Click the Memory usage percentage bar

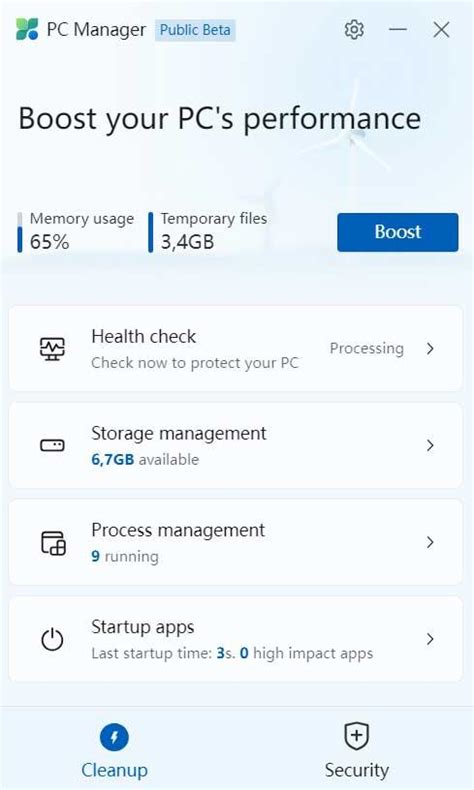point(20,232)
